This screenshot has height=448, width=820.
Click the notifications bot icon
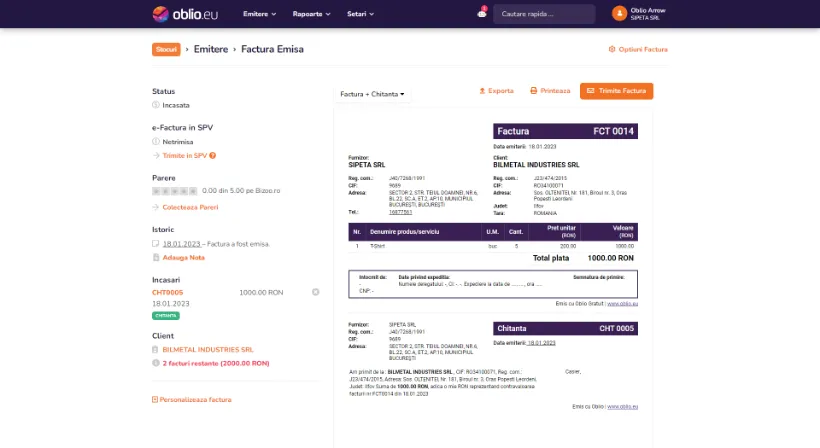[482, 14]
